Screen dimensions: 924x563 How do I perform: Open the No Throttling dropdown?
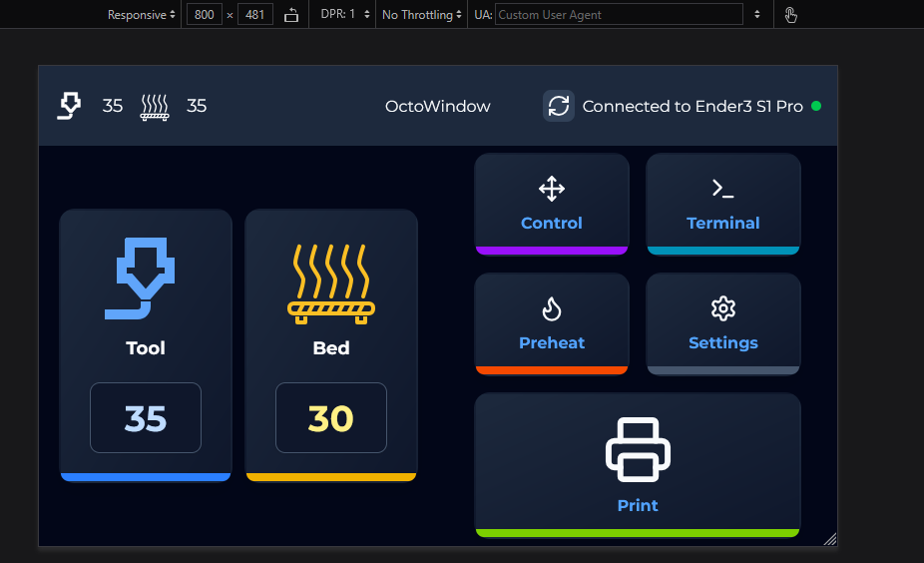[421, 15]
